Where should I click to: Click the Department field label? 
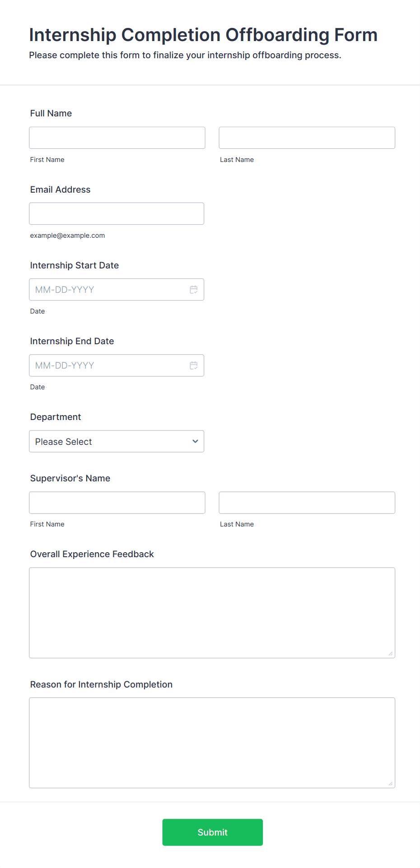pyautogui.click(x=56, y=417)
